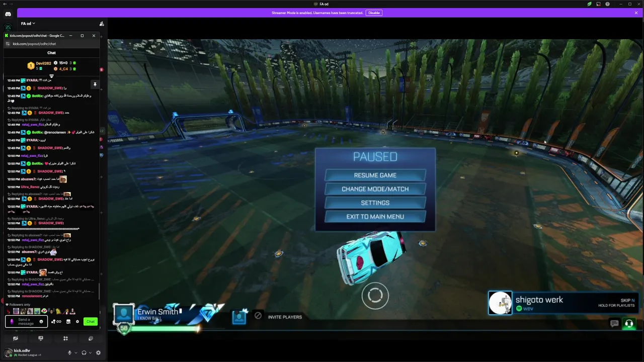Select Exit to Main Menu
Screen dimensions: 644x362
[x=375, y=217]
